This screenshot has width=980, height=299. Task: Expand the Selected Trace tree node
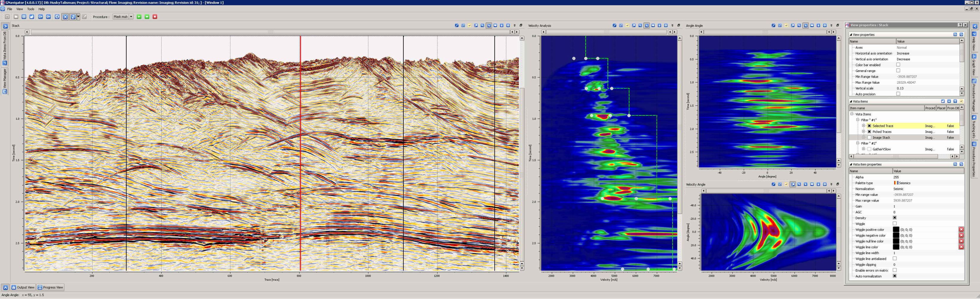(x=864, y=126)
